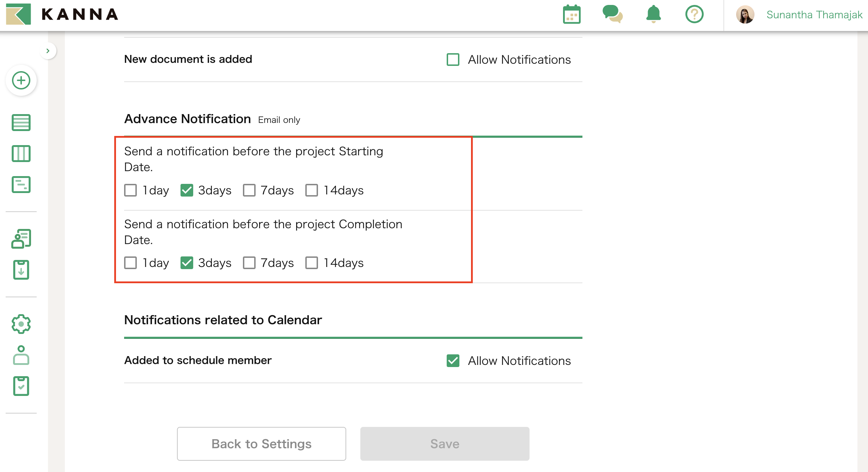Check 7days under project Starting Date
The image size is (868, 472).
[x=249, y=190]
